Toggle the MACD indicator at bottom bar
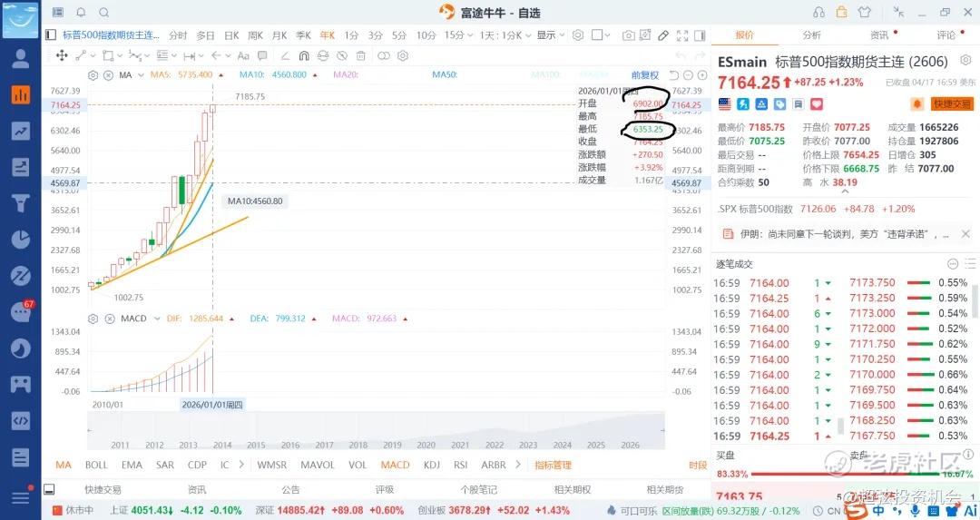 tap(395, 465)
